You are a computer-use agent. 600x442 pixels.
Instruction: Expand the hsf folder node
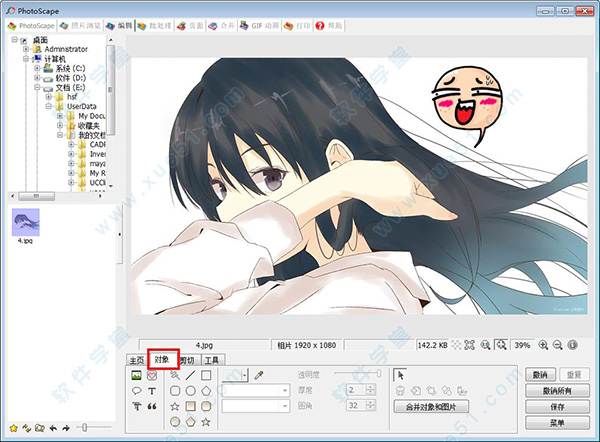(x=49, y=97)
